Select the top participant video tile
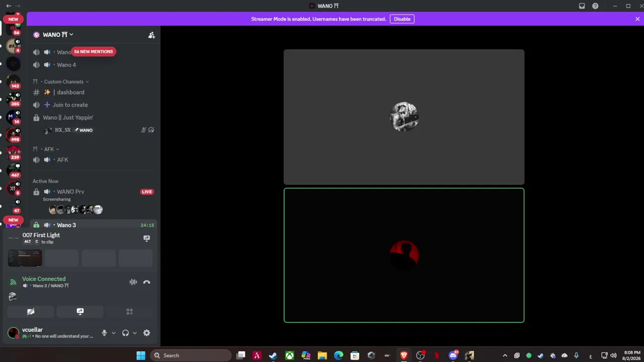The height and width of the screenshot is (362, 644). click(x=404, y=117)
